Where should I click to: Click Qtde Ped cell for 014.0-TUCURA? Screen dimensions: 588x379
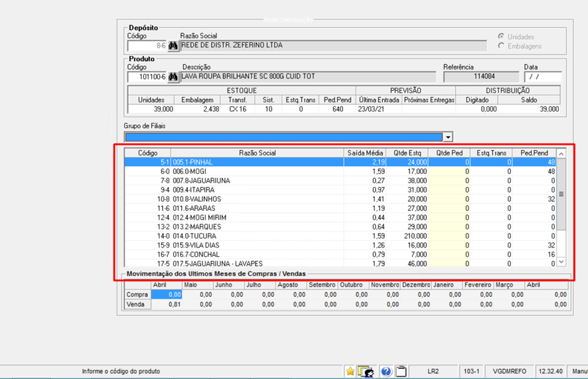point(449,236)
